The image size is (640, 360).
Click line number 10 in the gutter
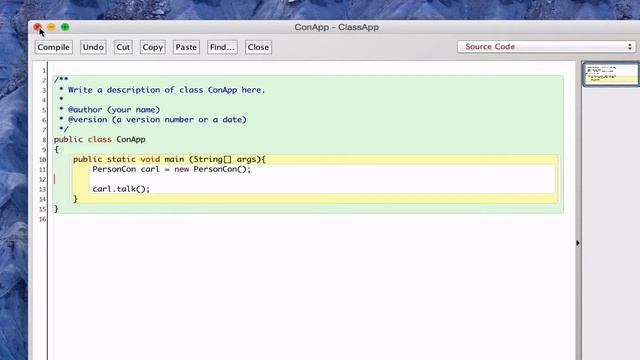[42, 160]
